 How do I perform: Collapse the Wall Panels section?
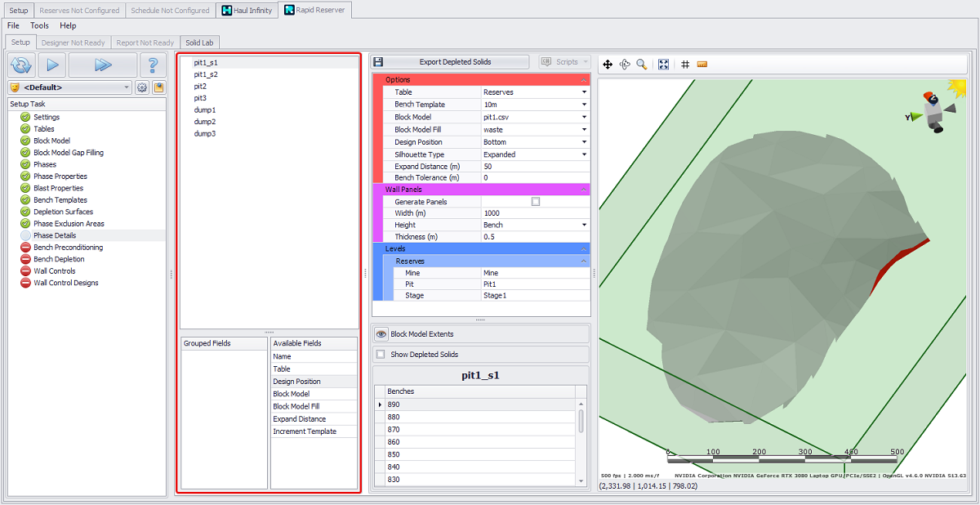tap(583, 190)
